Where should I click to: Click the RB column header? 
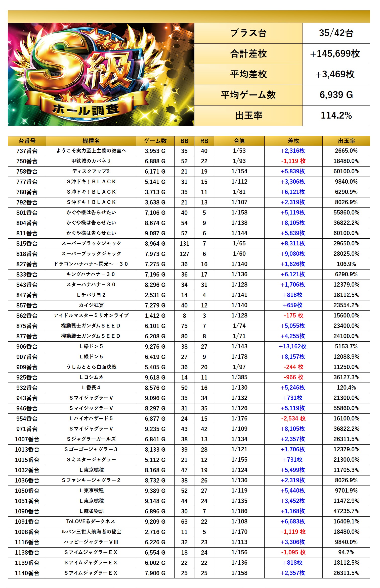click(204, 141)
